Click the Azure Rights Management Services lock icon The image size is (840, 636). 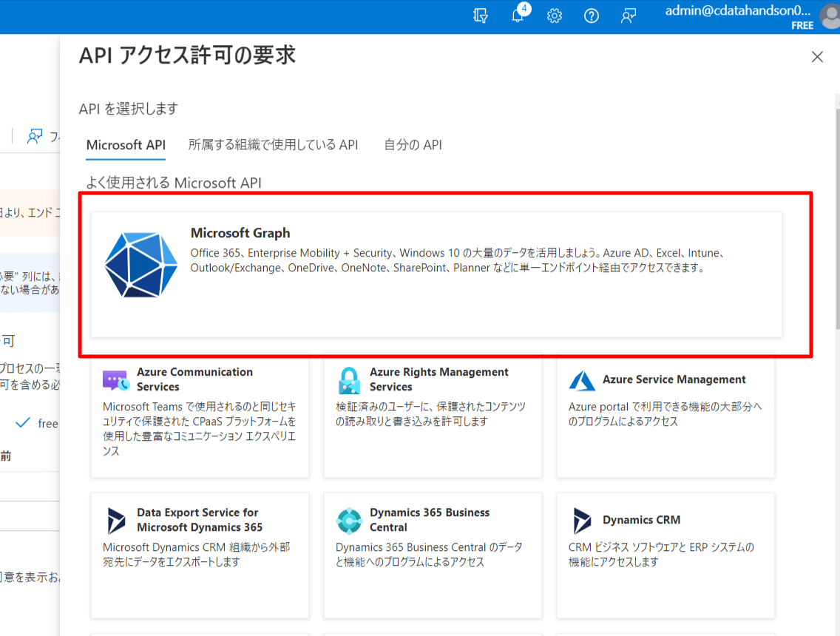(x=349, y=380)
